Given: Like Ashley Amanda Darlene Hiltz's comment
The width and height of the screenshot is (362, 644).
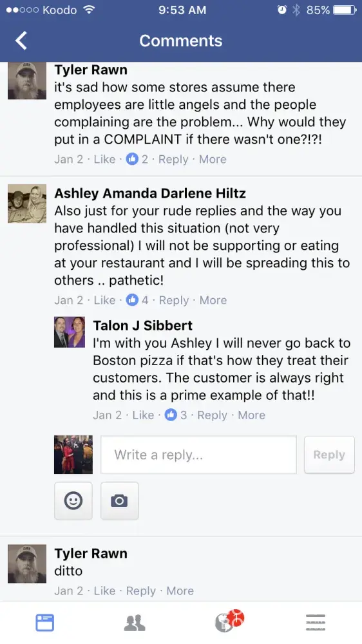Looking at the screenshot, I should (104, 300).
